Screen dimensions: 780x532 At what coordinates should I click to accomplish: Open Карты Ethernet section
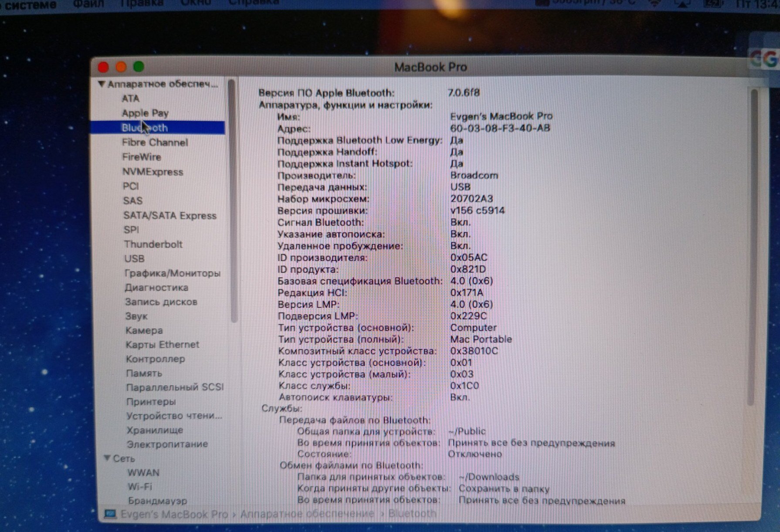[x=162, y=344]
